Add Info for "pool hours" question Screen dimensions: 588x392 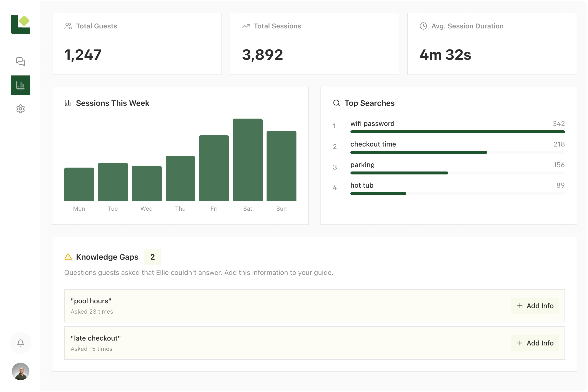[x=535, y=306]
